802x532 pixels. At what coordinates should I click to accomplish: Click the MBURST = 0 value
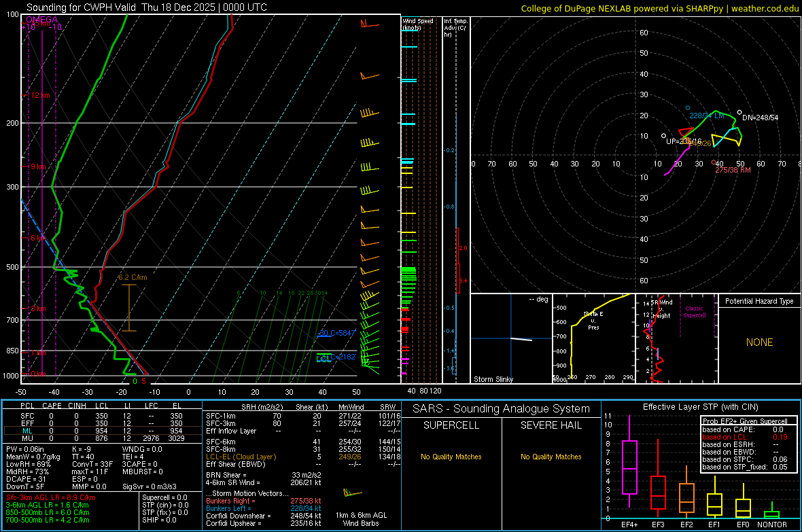tap(142, 472)
